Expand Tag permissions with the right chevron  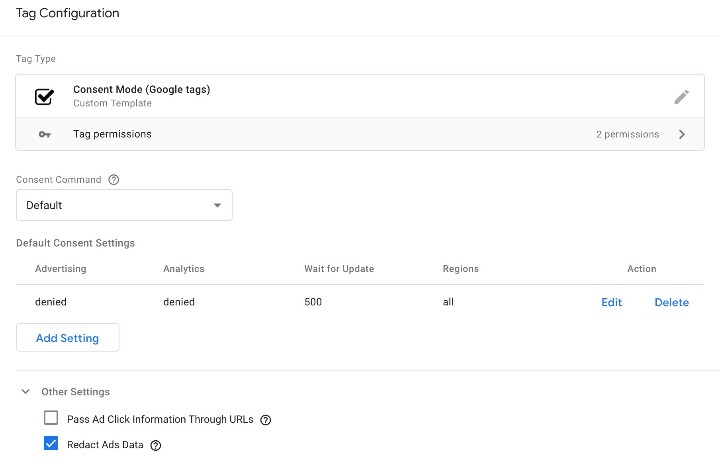click(682, 134)
